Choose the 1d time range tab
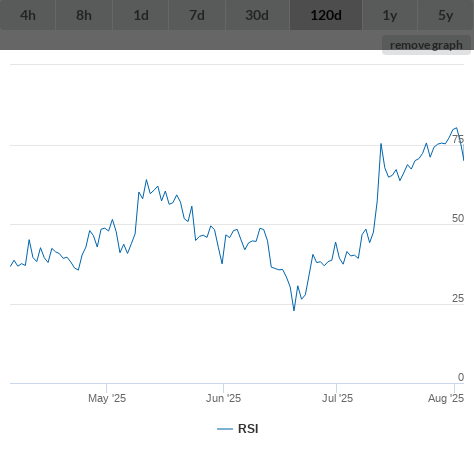 click(141, 15)
